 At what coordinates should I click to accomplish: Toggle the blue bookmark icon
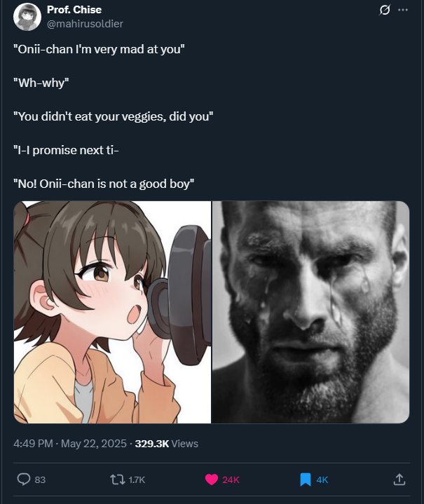(306, 479)
